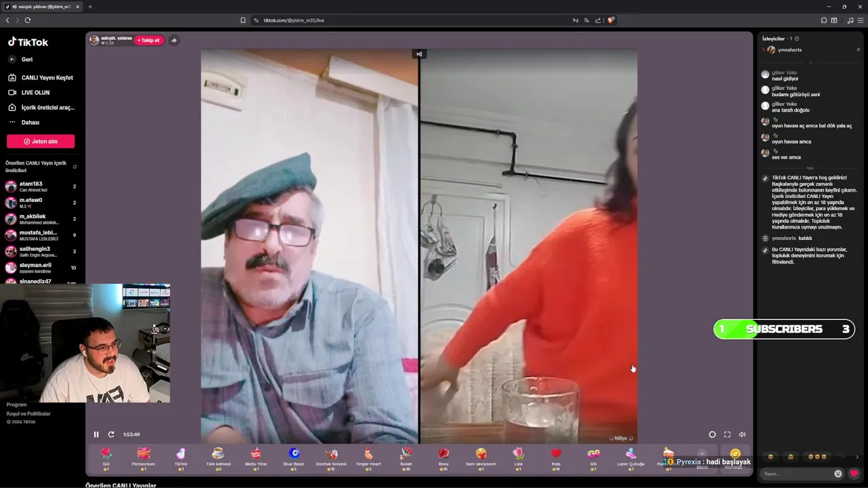This screenshot has height=488, width=868.
Task: Send the Finger Heart gift
Action: [x=368, y=458]
